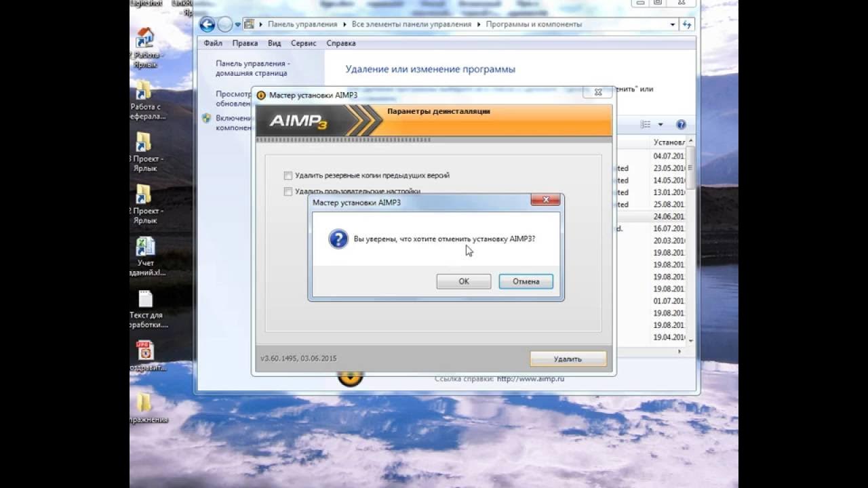The image size is (868, 488).
Task: Click the AIMP3 logo banner
Action: (x=299, y=121)
